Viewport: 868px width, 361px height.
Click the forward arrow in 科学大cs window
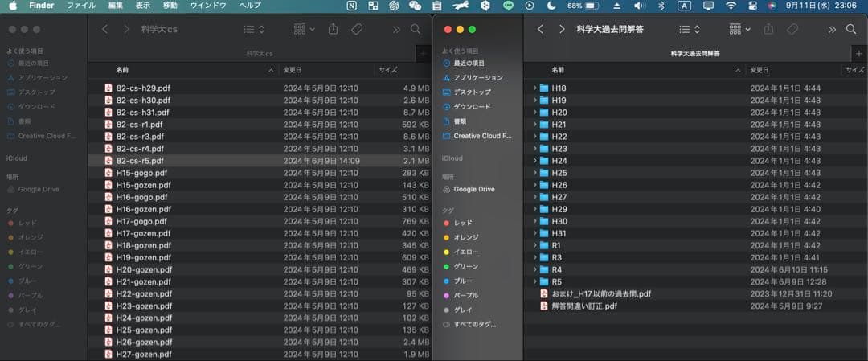click(126, 29)
